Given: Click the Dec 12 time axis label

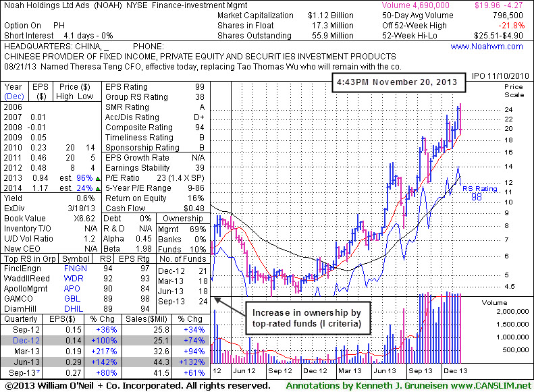Looking at the screenshot, I should (315, 371).
